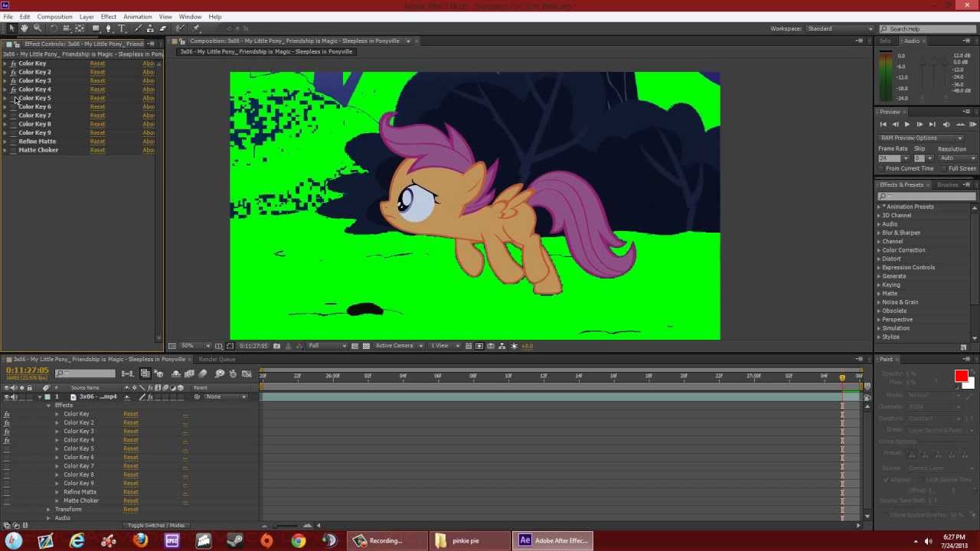Expand Keying category in Effects & Presets
Viewport: 980px width, 551px height.
[x=879, y=285]
